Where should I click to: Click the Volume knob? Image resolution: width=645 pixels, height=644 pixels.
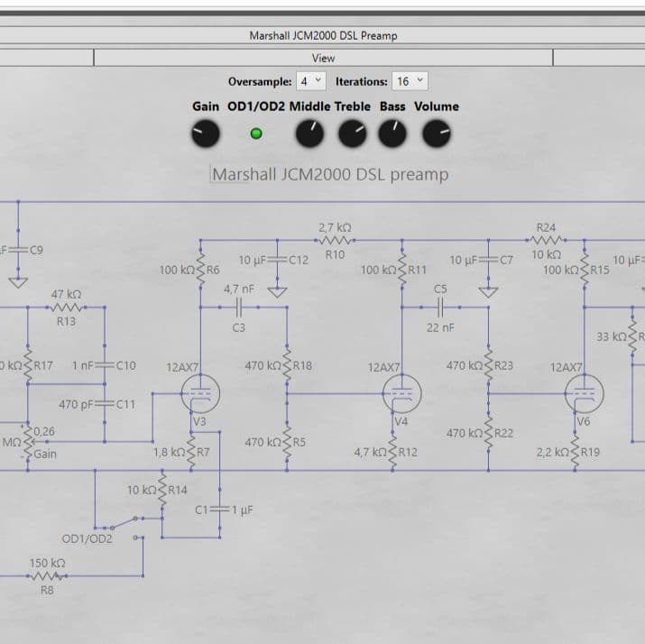click(437, 133)
